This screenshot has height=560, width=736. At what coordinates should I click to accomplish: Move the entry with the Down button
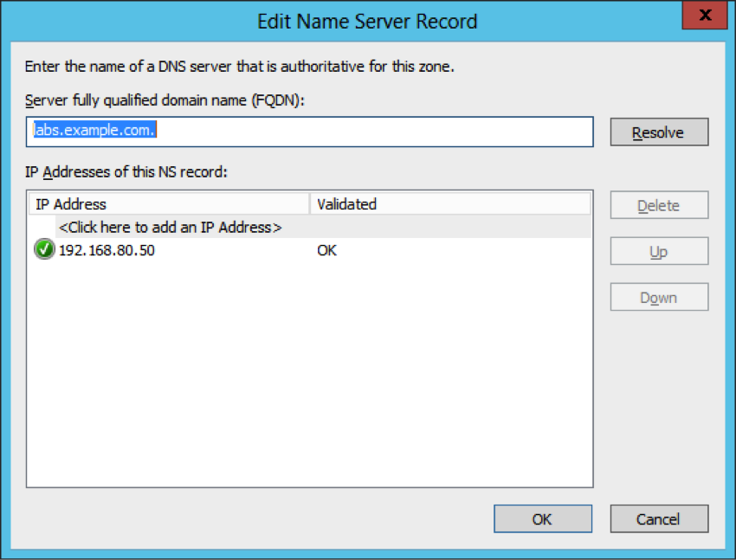(x=658, y=297)
